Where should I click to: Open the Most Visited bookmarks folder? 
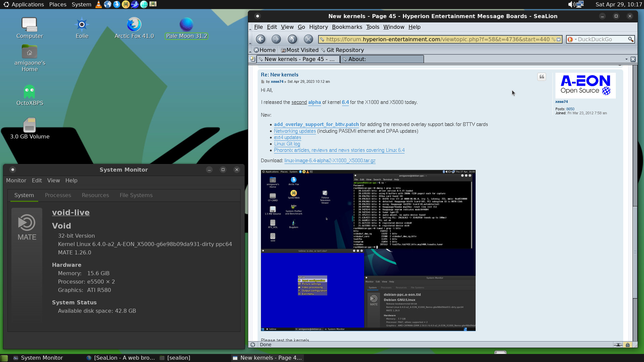(x=300, y=50)
